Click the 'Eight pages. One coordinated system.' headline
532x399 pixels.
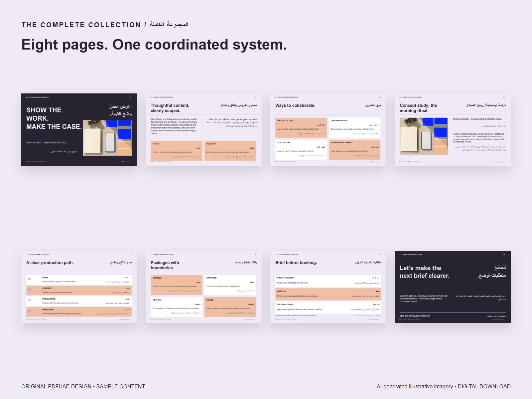coord(154,45)
